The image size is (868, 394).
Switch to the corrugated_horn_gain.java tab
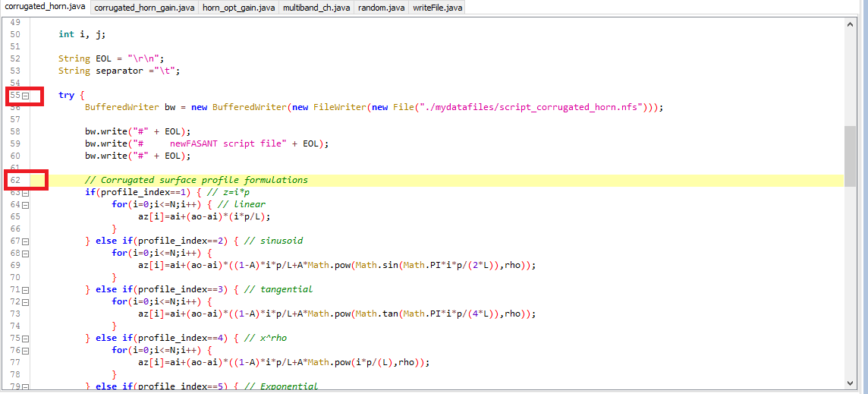[x=144, y=8]
